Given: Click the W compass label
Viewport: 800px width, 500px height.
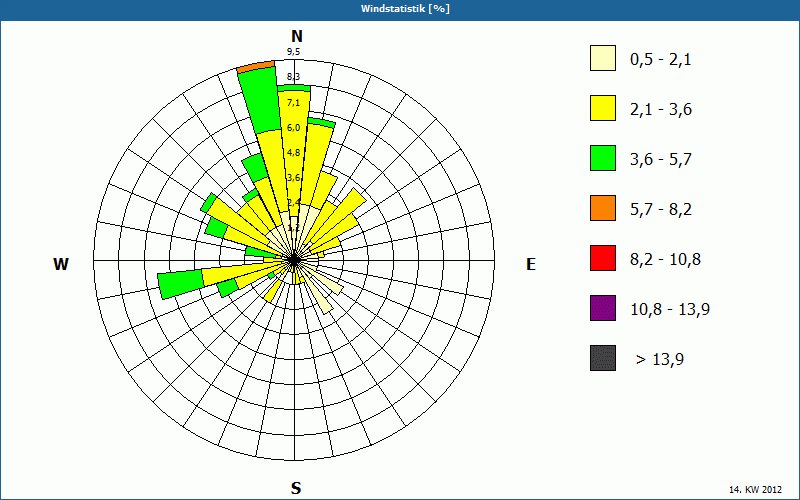Looking at the screenshot, I should tap(61, 264).
